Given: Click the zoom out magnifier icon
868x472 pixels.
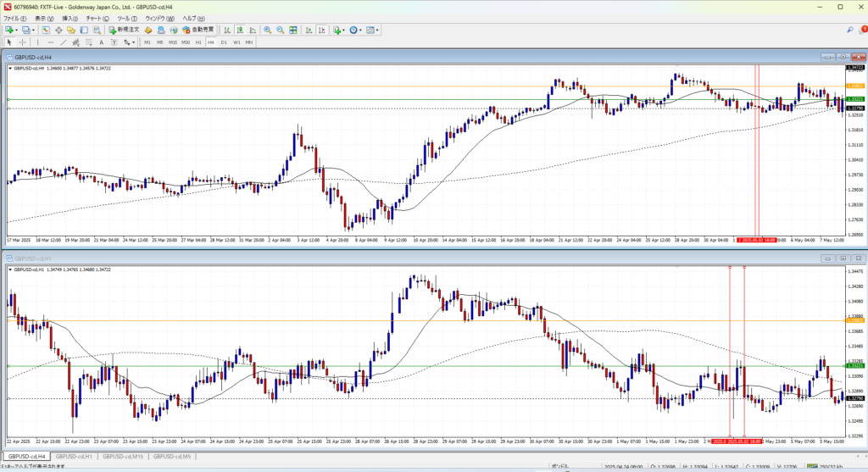Looking at the screenshot, I should point(280,30).
